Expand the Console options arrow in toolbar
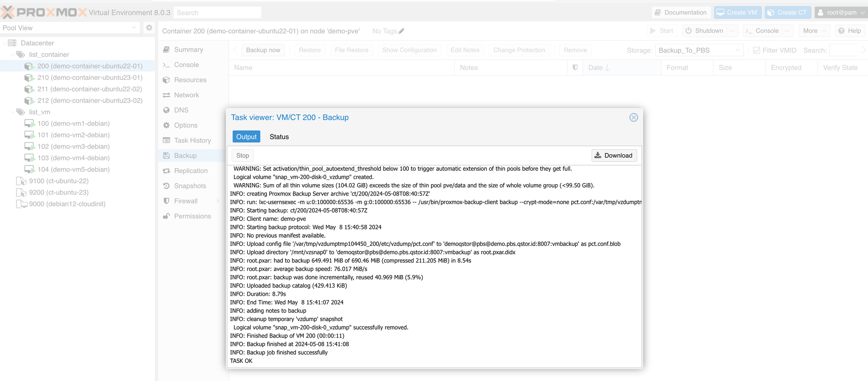 pos(787,31)
